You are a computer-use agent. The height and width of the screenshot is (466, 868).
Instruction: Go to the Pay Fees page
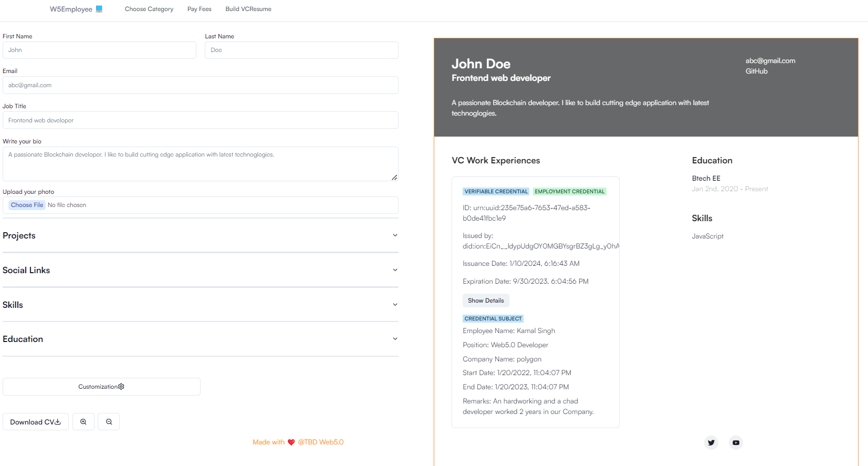(200, 9)
